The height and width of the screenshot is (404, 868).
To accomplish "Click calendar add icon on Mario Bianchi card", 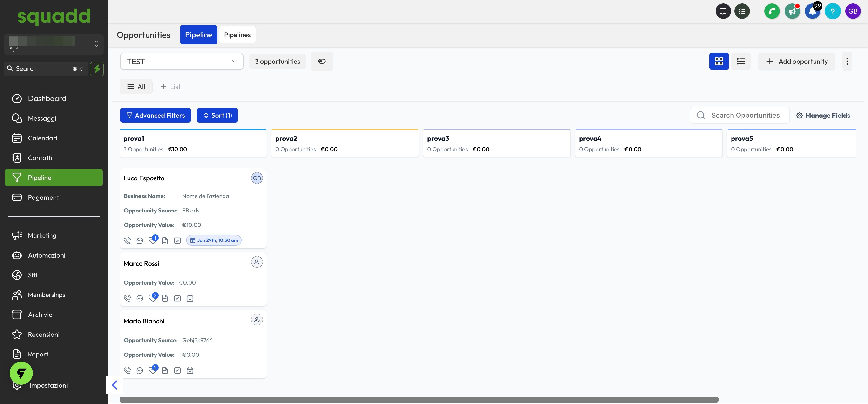I will pos(190,371).
